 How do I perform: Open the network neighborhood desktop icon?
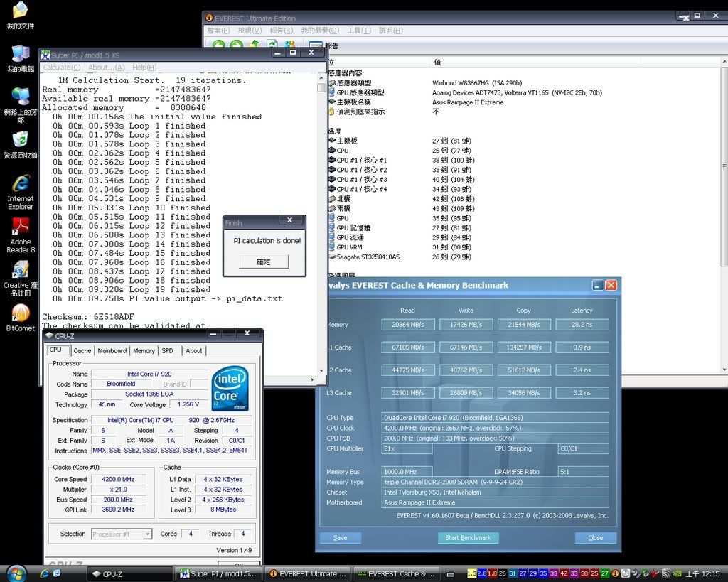tap(21, 105)
